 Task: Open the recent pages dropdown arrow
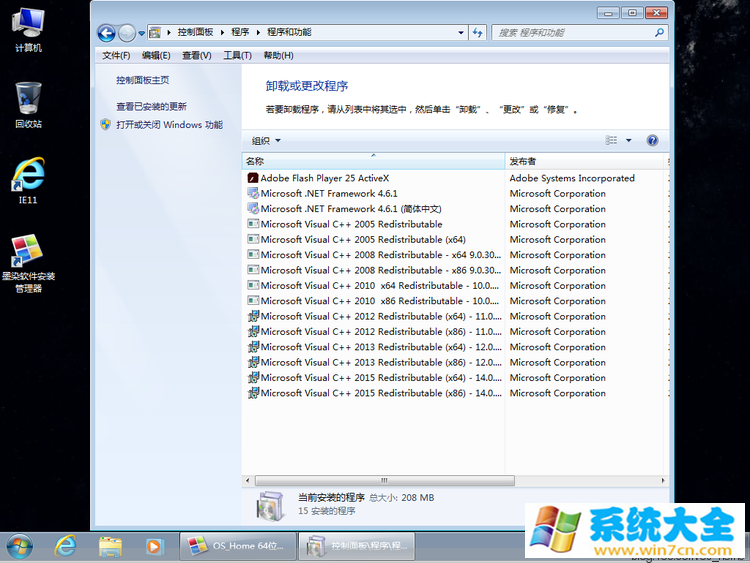(x=142, y=33)
